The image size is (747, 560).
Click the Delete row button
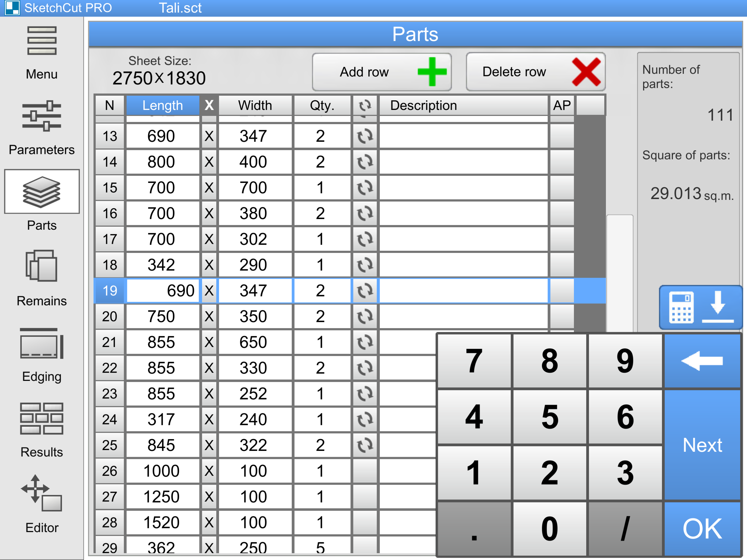[x=536, y=72]
